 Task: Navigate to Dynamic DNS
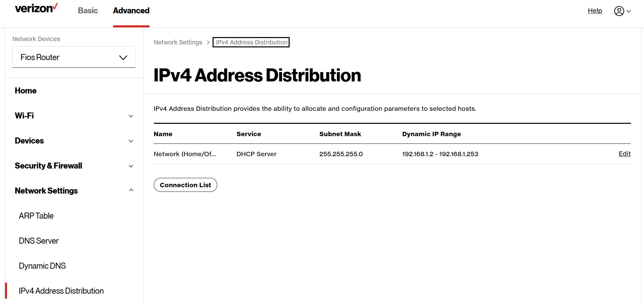click(42, 266)
